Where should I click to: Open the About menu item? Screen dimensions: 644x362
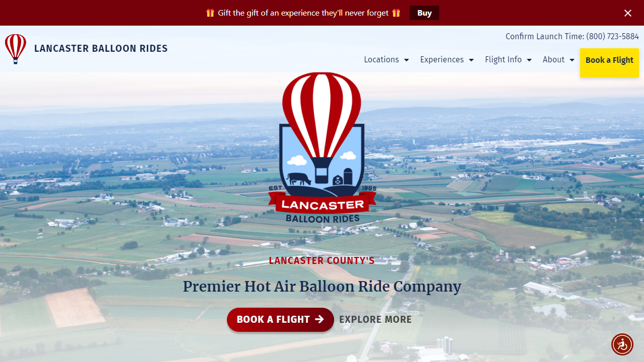coord(553,59)
